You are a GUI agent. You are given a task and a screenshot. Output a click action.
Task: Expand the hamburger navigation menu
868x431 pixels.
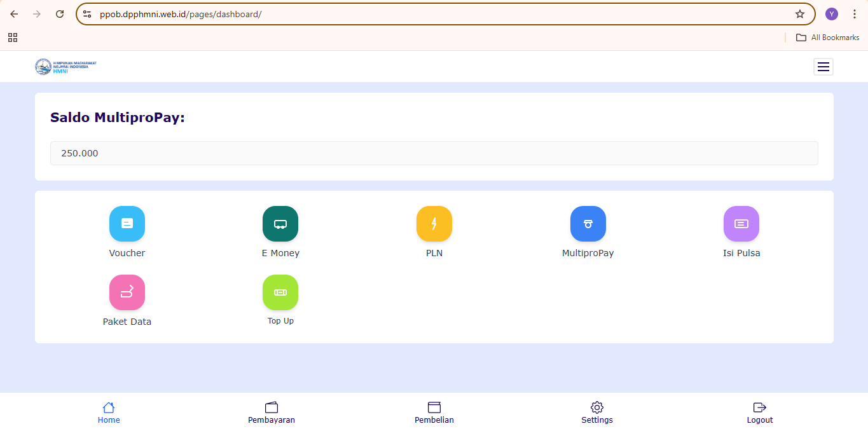pyautogui.click(x=823, y=67)
